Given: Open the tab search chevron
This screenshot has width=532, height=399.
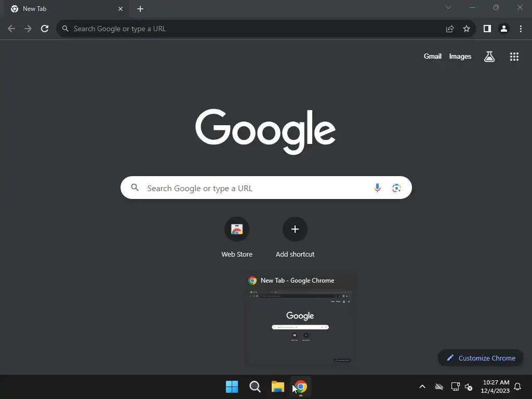Looking at the screenshot, I should pos(448,7).
